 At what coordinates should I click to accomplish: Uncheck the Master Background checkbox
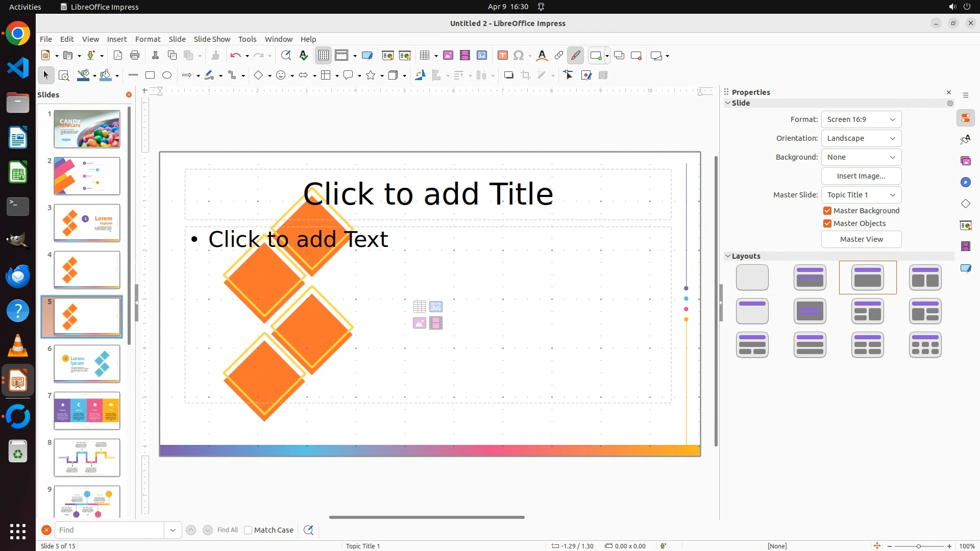coord(827,211)
